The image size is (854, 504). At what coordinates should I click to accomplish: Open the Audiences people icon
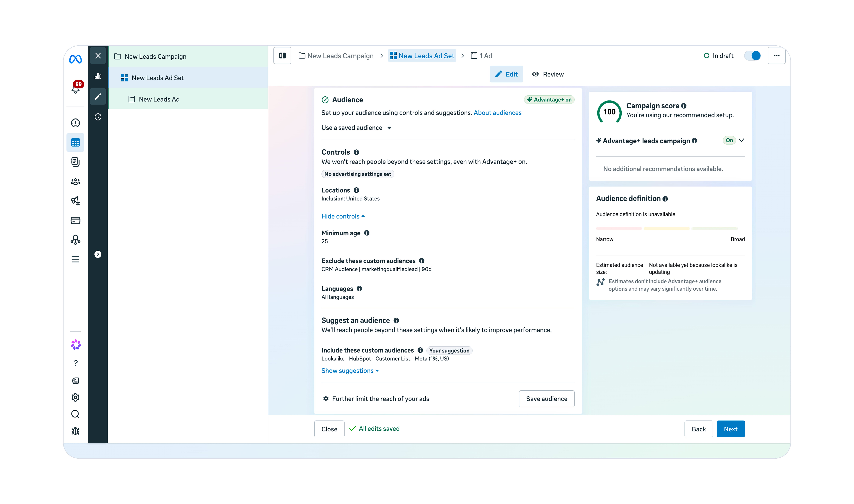click(x=75, y=182)
